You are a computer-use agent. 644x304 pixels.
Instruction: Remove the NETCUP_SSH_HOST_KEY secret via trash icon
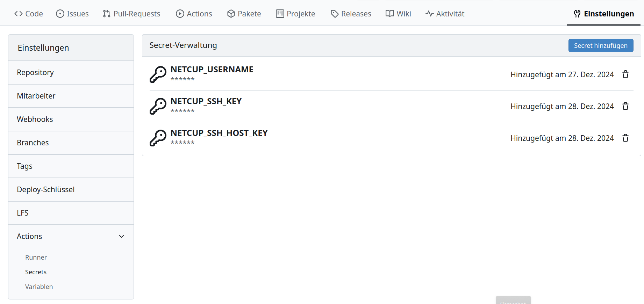point(625,138)
